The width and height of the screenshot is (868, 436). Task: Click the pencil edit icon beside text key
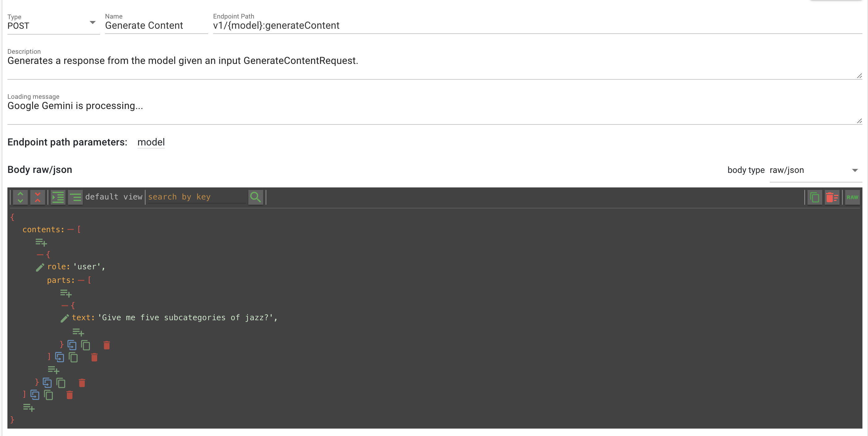coord(64,318)
